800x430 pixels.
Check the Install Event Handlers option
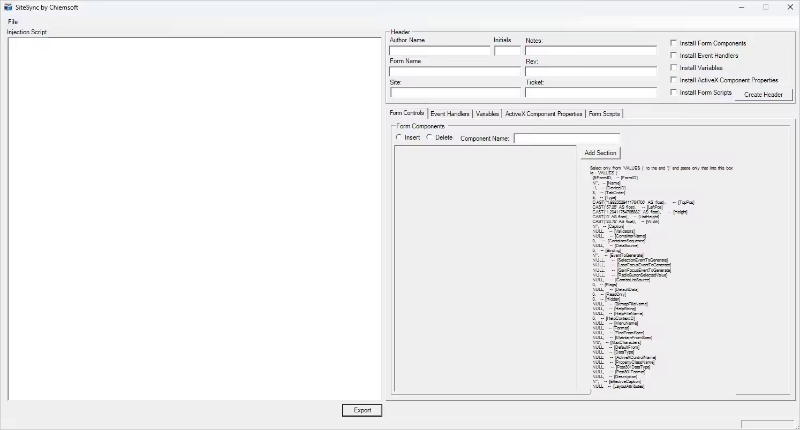674,55
